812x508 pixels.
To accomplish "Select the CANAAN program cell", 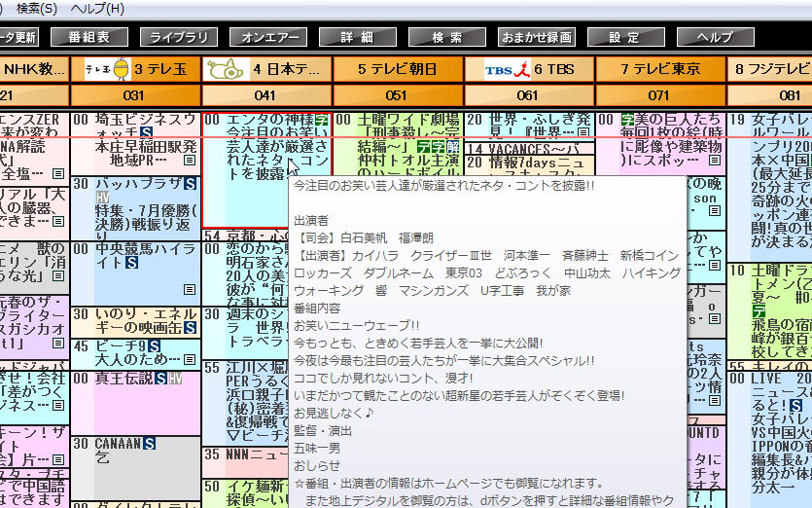I will [135, 468].
